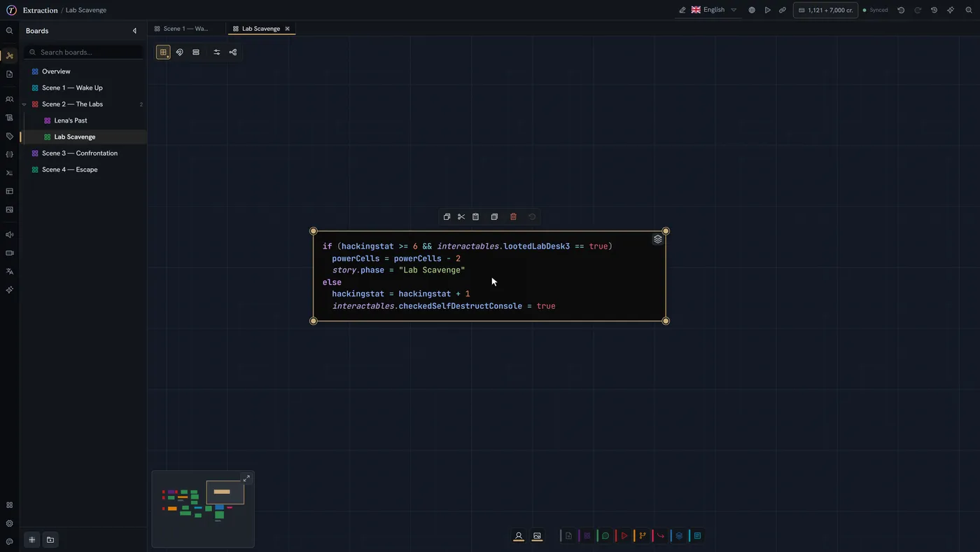Click the clipboard paste icon above the node
Screen dimensions: 980x552
(x=476, y=217)
